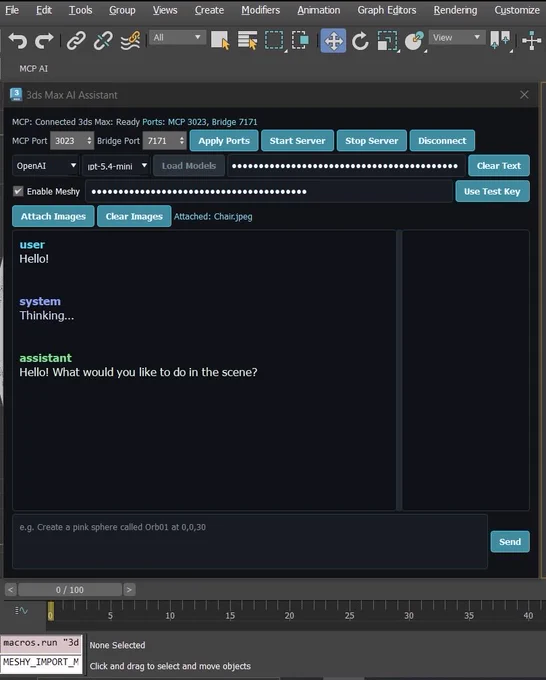This screenshot has width=546, height=680.
Task: Click Select and Place icon
Action: [x=414, y=41]
